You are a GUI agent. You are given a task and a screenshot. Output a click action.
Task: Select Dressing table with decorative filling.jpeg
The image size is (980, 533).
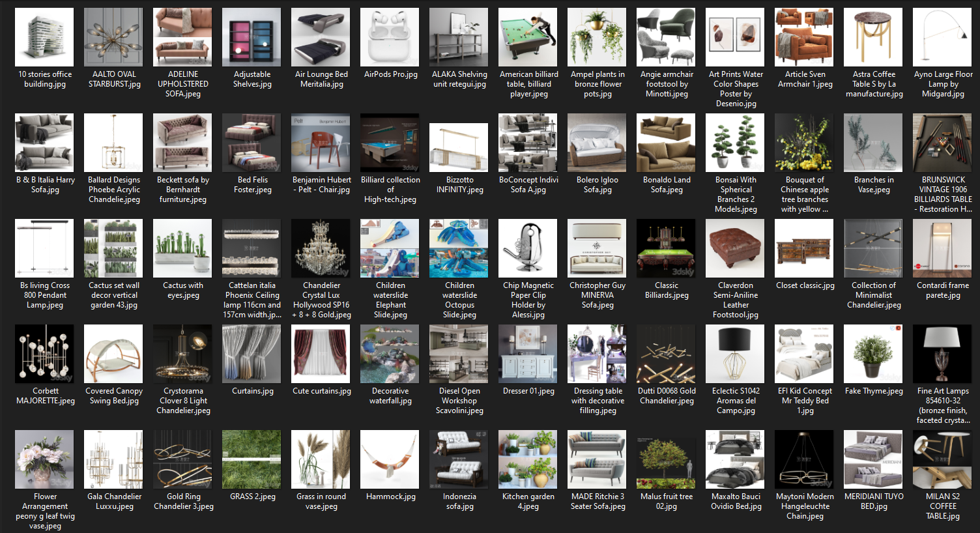(x=598, y=354)
